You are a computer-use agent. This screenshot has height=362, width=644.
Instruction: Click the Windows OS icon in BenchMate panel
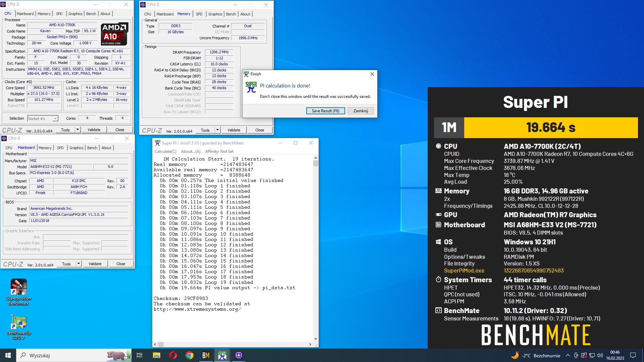tap(438, 242)
